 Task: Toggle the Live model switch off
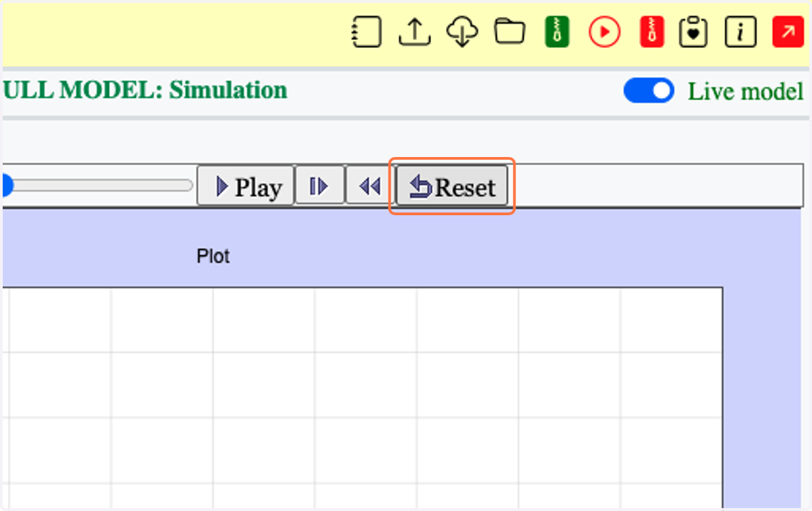[649, 91]
